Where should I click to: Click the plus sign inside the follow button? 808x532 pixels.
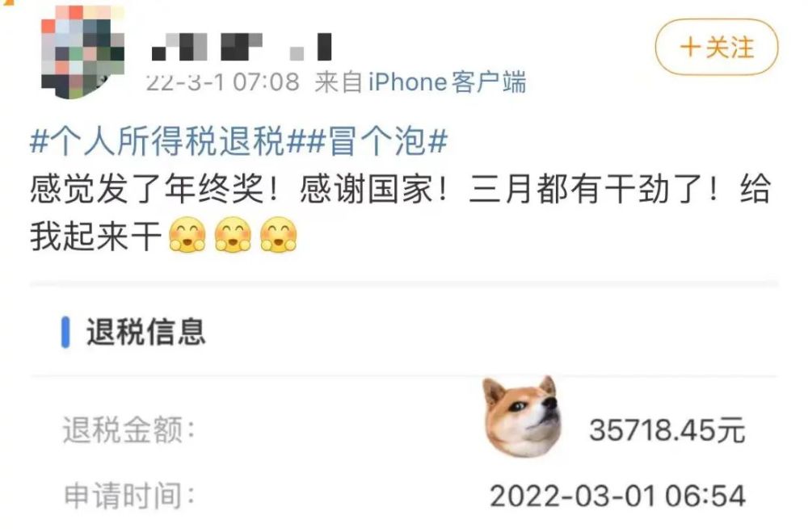tap(690, 48)
